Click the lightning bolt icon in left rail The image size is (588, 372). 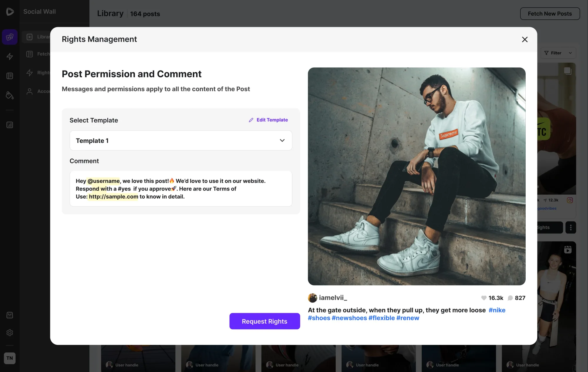pos(10,56)
